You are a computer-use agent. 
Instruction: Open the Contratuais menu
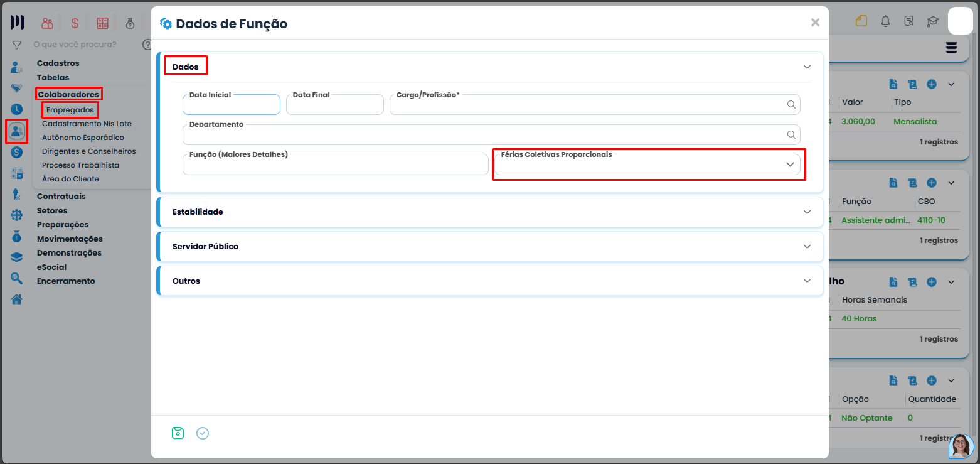pyautogui.click(x=61, y=197)
